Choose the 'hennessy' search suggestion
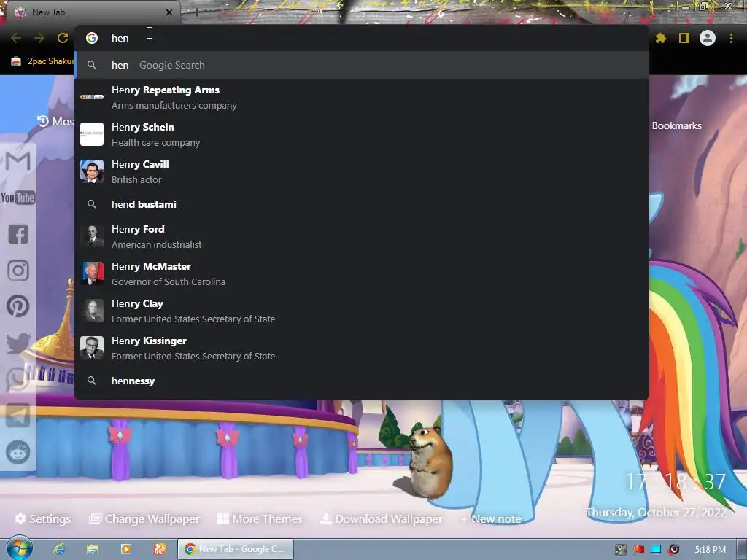Image resolution: width=747 pixels, height=560 pixels. click(x=362, y=381)
